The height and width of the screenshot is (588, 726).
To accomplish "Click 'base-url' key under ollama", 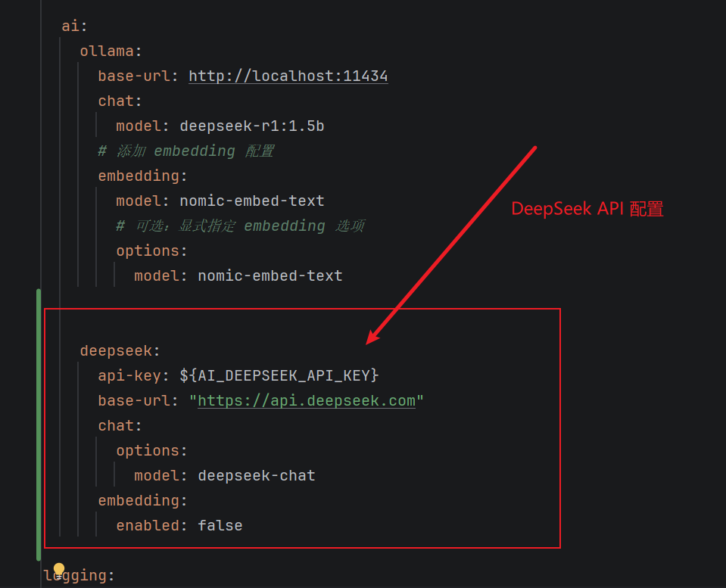I will coord(134,76).
